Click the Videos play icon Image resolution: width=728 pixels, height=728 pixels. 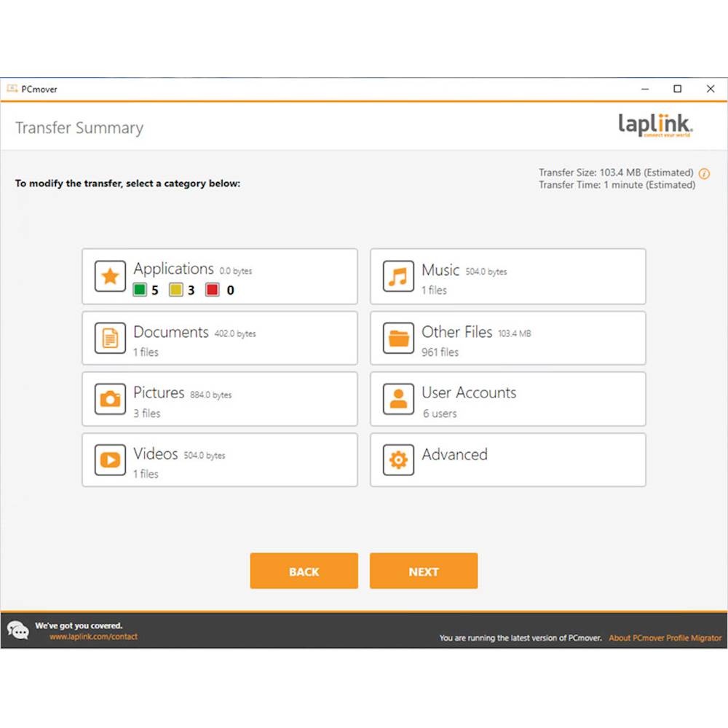(x=110, y=460)
